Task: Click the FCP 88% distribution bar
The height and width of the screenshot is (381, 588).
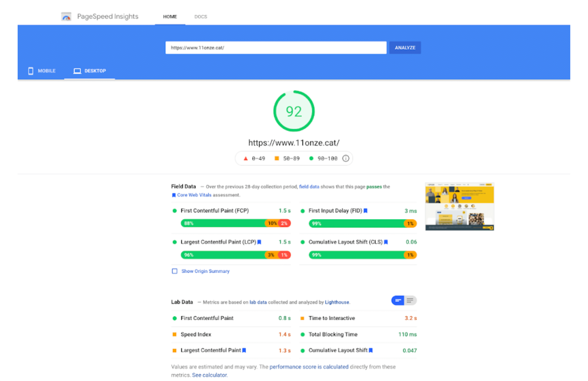Action: (x=222, y=223)
